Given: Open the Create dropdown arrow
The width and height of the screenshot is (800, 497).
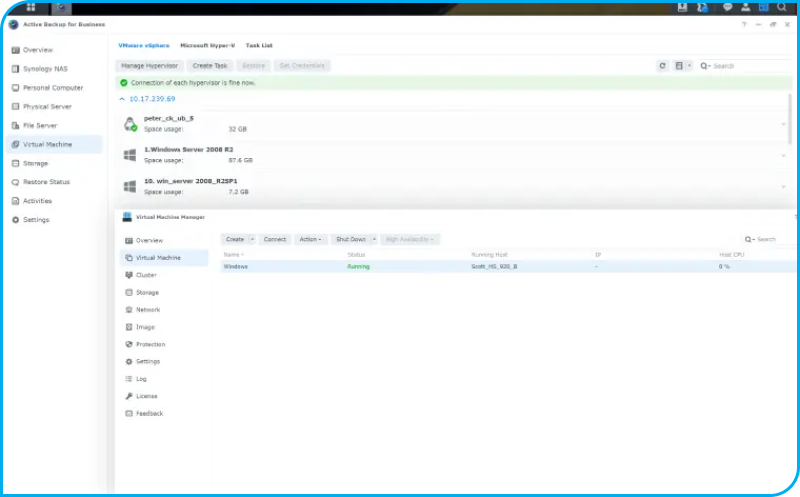Looking at the screenshot, I should point(252,239).
